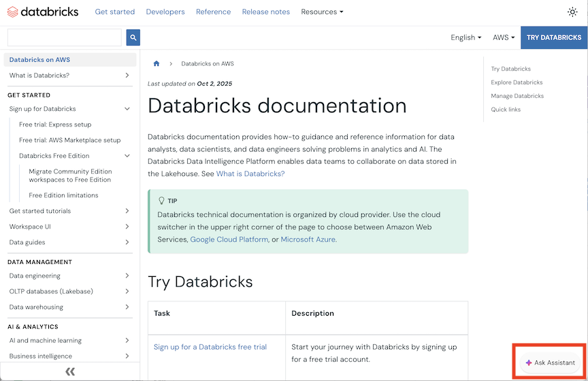Viewport: 588px width, 381px height.
Task: Toggle the light/dark theme sun icon
Action: pos(572,12)
